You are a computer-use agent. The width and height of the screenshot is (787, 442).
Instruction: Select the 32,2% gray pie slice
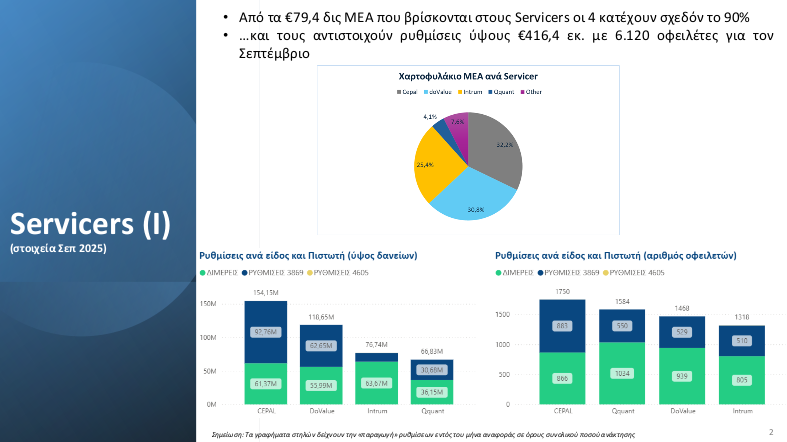pyautogui.click(x=497, y=150)
